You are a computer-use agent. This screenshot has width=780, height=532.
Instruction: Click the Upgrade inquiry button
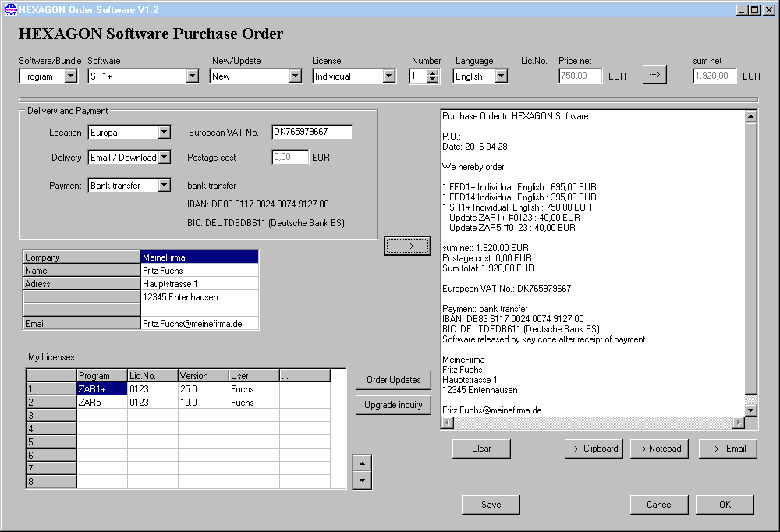[x=393, y=405]
